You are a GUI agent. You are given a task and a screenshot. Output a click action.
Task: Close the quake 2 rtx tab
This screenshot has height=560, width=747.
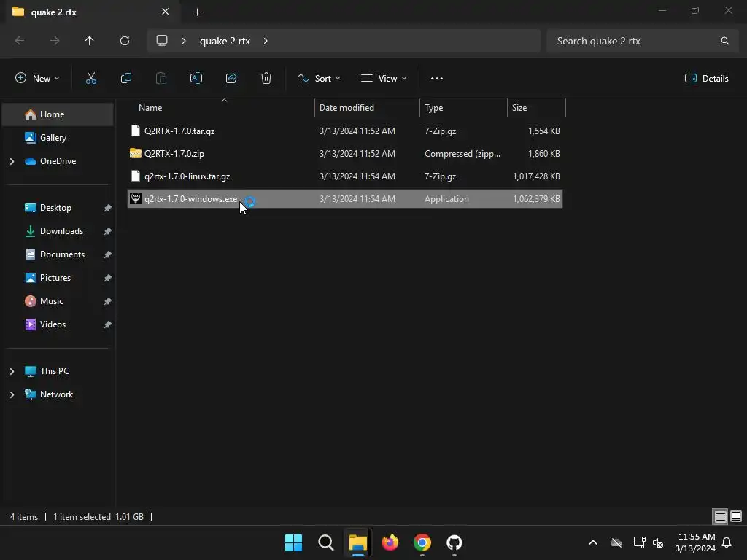click(166, 12)
